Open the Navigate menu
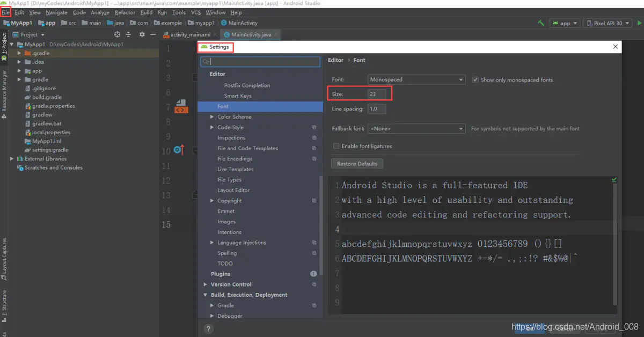This screenshot has width=644, height=337. [56, 12]
